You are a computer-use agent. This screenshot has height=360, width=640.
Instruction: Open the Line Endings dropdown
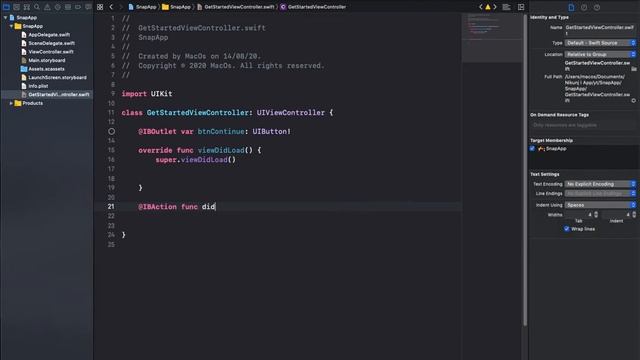tap(600, 193)
